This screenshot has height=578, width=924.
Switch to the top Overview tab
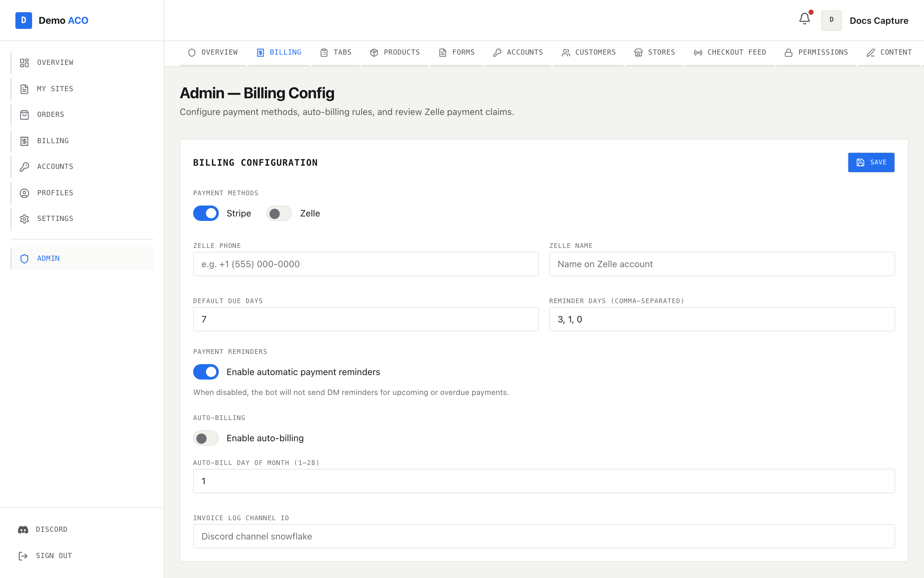pos(213,53)
